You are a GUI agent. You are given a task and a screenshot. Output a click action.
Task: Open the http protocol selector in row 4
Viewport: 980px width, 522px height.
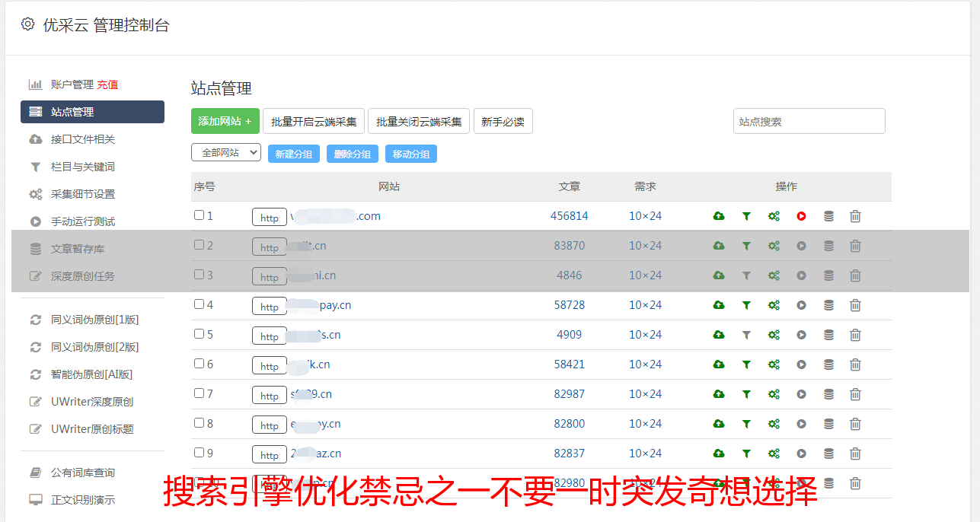click(x=270, y=307)
